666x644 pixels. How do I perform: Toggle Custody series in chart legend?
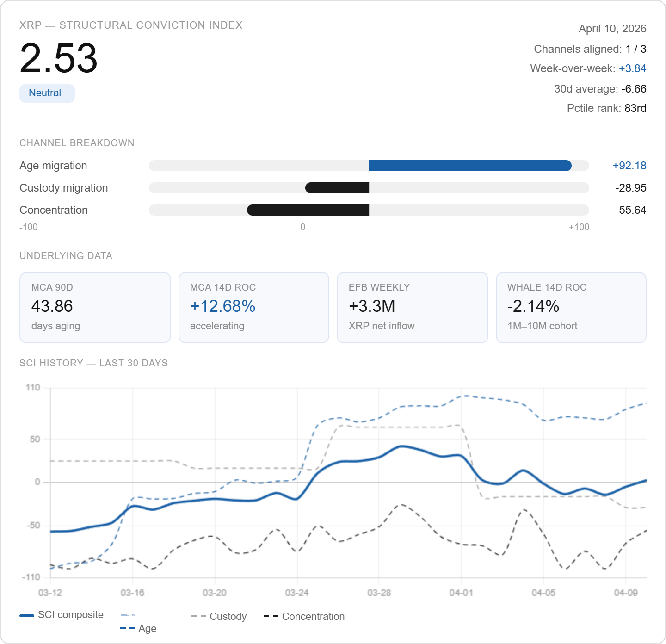(219, 616)
